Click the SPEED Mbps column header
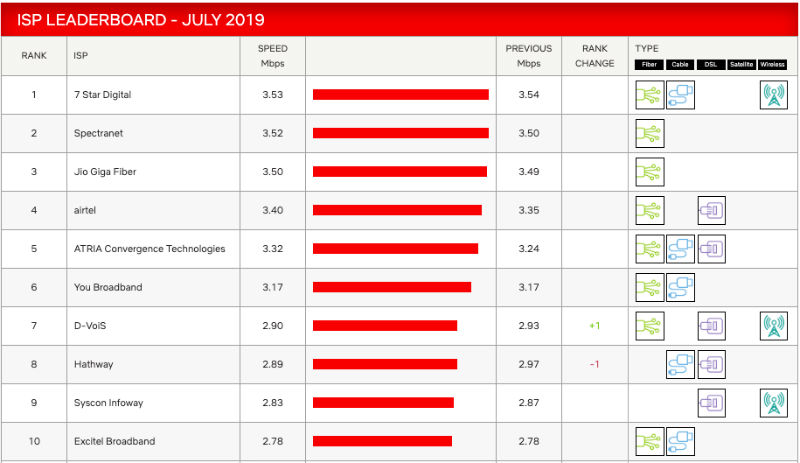 point(272,56)
